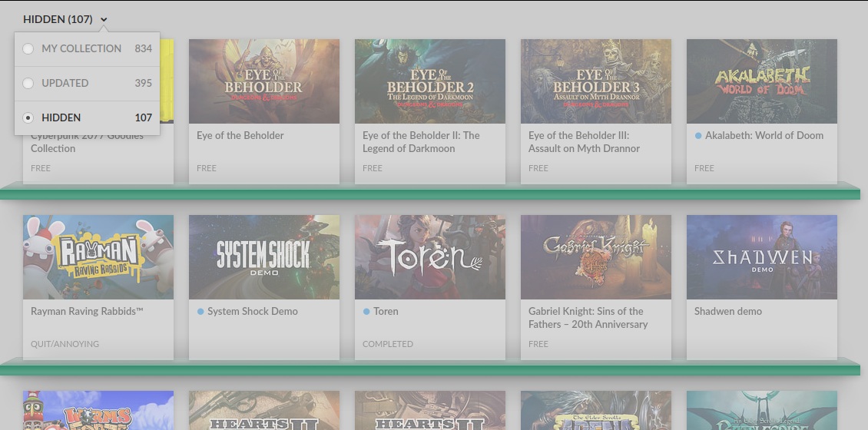The height and width of the screenshot is (430, 868).
Task: Open Shadwen Demo cover art
Action: coord(762,257)
